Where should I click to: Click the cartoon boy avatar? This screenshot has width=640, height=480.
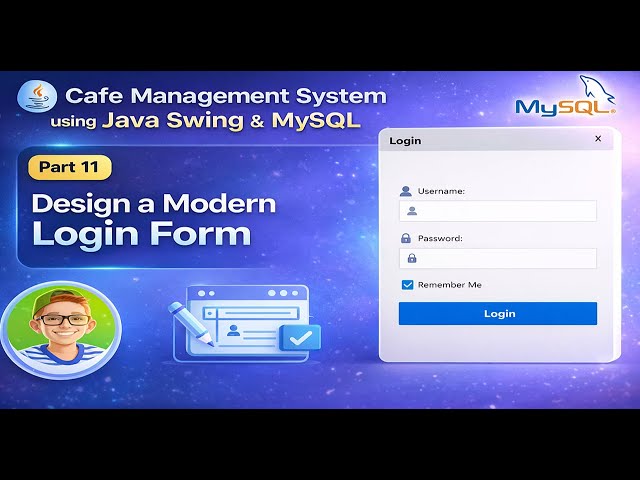(61, 329)
